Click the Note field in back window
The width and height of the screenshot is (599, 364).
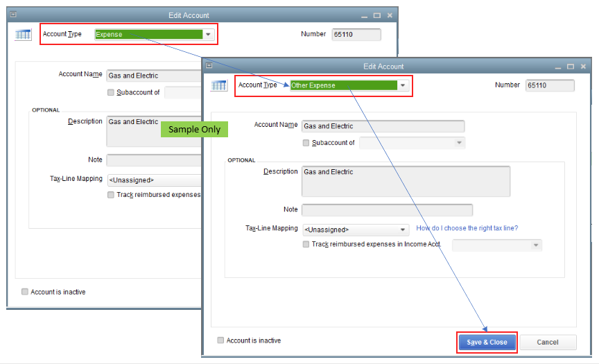(x=154, y=160)
